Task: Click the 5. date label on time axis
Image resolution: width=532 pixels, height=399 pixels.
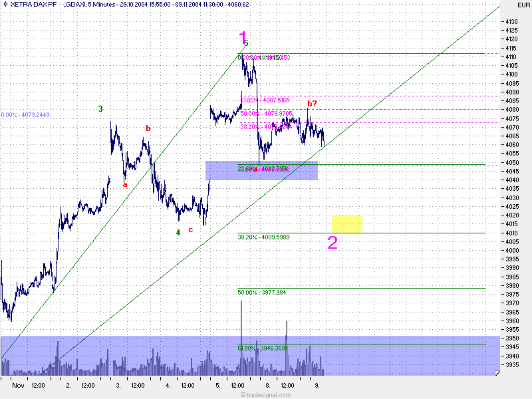Action: [218, 386]
